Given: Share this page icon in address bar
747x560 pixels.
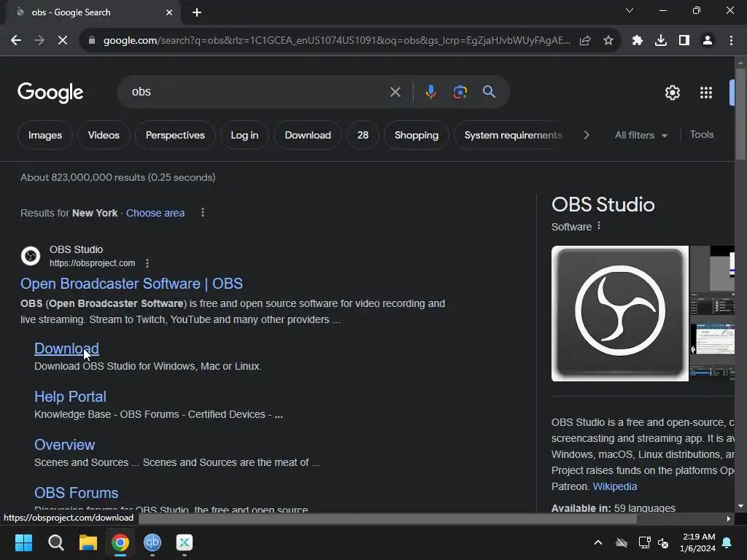Looking at the screenshot, I should point(585,41).
